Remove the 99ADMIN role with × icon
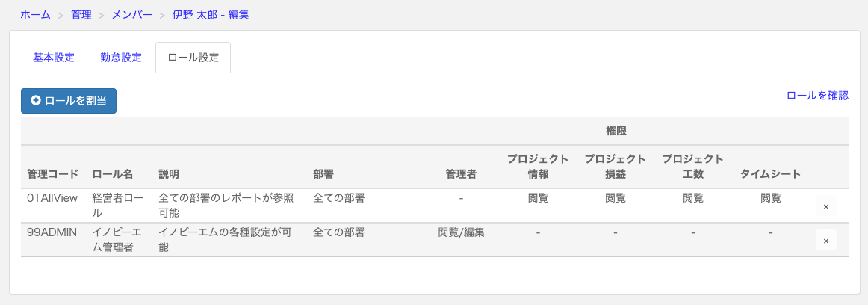Viewport: 868px width, 305px height. coord(825,240)
